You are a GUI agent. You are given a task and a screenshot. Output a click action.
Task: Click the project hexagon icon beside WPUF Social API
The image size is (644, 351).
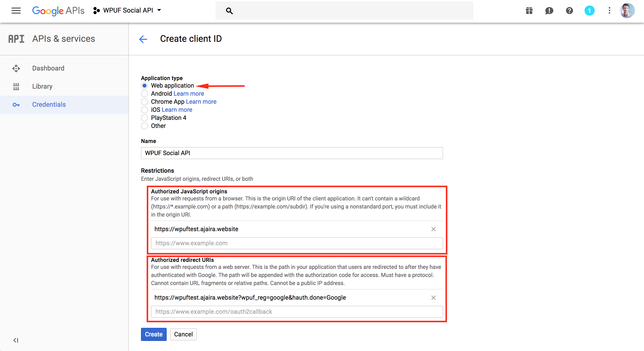pyautogui.click(x=96, y=10)
